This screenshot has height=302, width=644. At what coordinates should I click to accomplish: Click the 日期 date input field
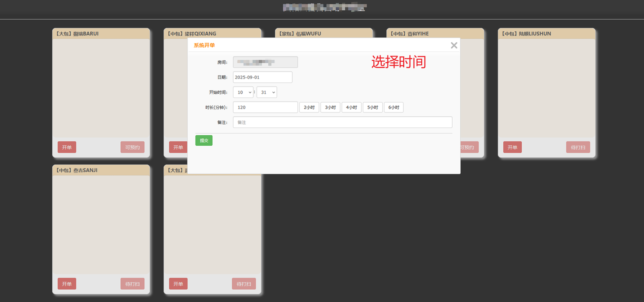[x=262, y=77]
